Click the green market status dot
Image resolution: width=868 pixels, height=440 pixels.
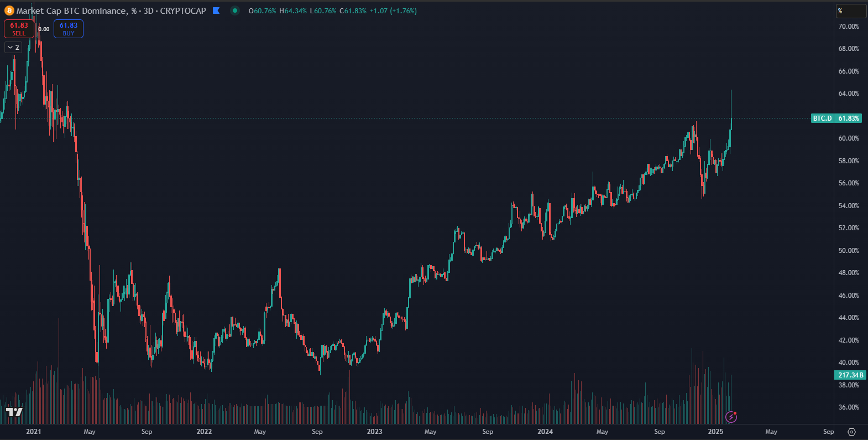[x=235, y=11]
